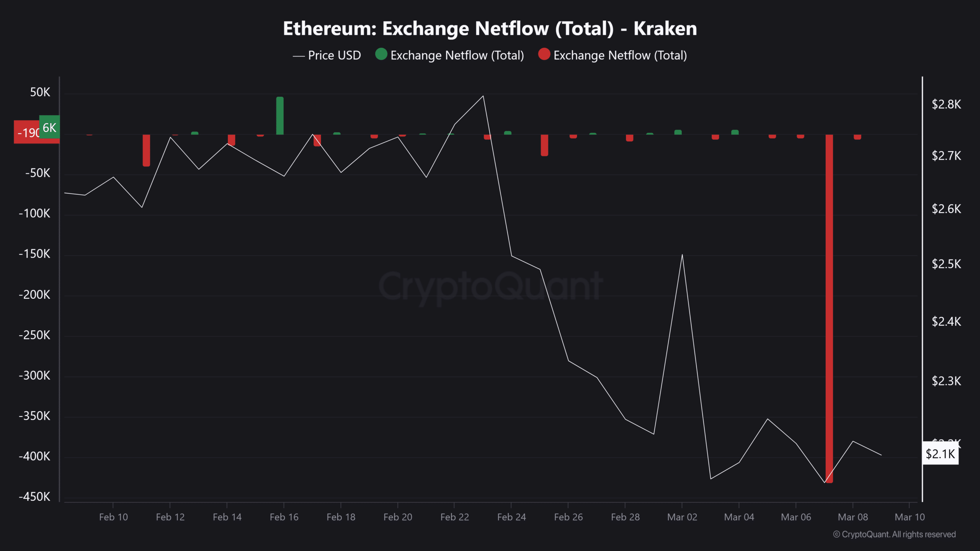This screenshot has width=980, height=551.
Task: Click the chart title Ethereum Exchange Netflow
Action: [490, 29]
